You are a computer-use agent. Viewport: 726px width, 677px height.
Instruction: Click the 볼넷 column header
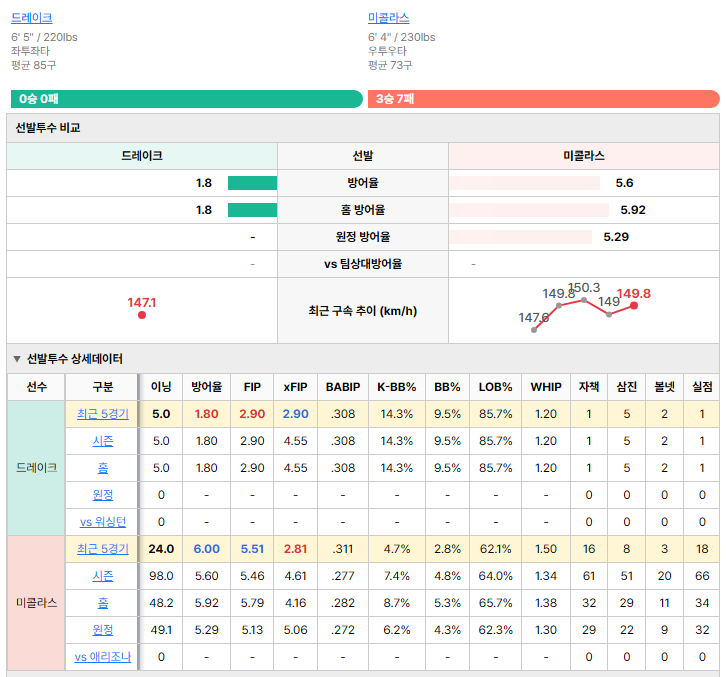664,387
